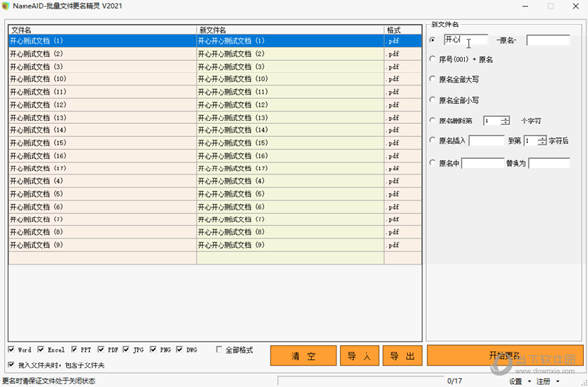Viewport: 588px width, 387px height.
Task: Click the suffix input field after -原名-
Action: coord(548,40)
